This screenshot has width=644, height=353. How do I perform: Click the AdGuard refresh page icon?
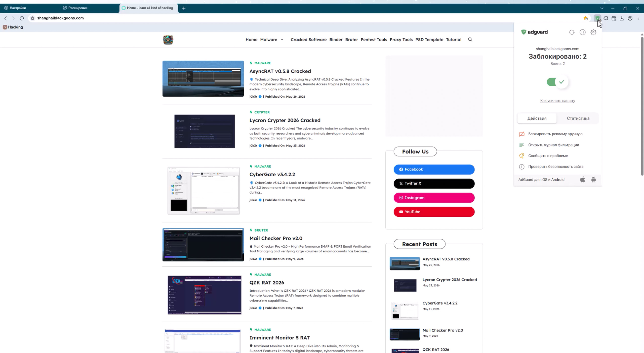click(x=572, y=32)
